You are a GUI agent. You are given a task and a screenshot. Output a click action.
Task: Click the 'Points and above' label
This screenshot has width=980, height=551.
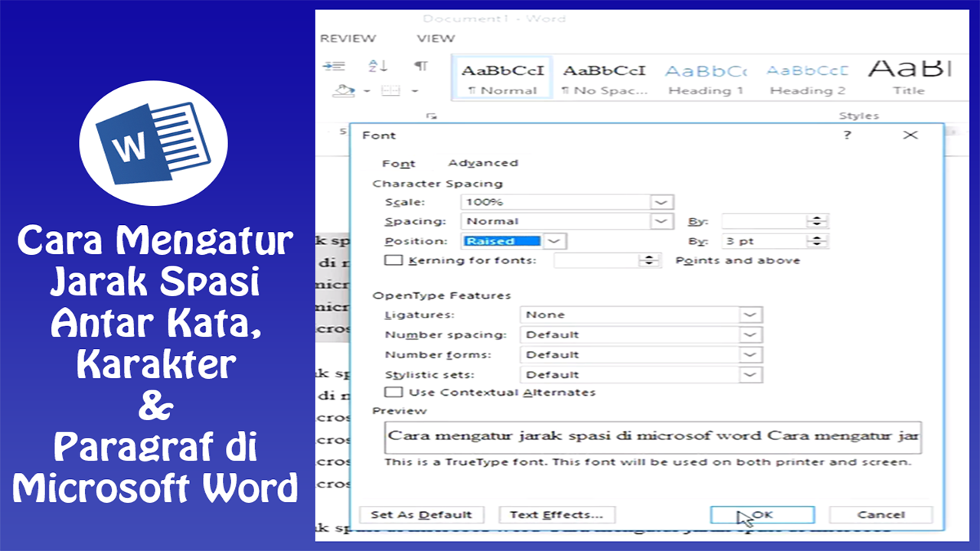point(737,260)
